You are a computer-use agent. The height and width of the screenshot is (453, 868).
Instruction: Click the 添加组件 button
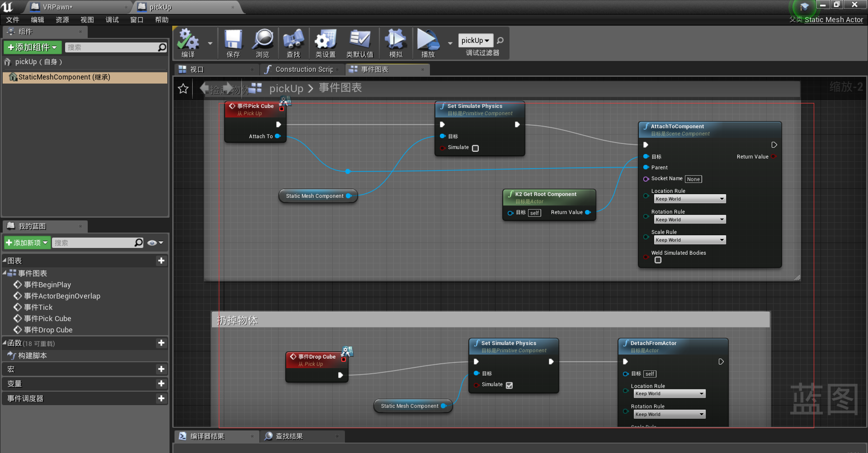(32, 47)
